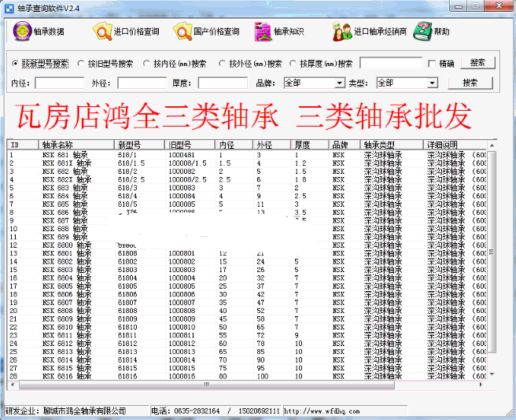Image resolution: width=516 pixels, height=420 pixels.
Task: Open the 帮助 green book icon
Action: pyautogui.click(x=422, y=31)
